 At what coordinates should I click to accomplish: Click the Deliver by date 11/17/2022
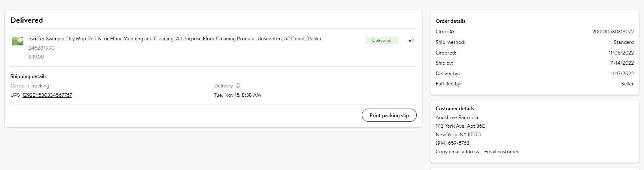point(622,74)
